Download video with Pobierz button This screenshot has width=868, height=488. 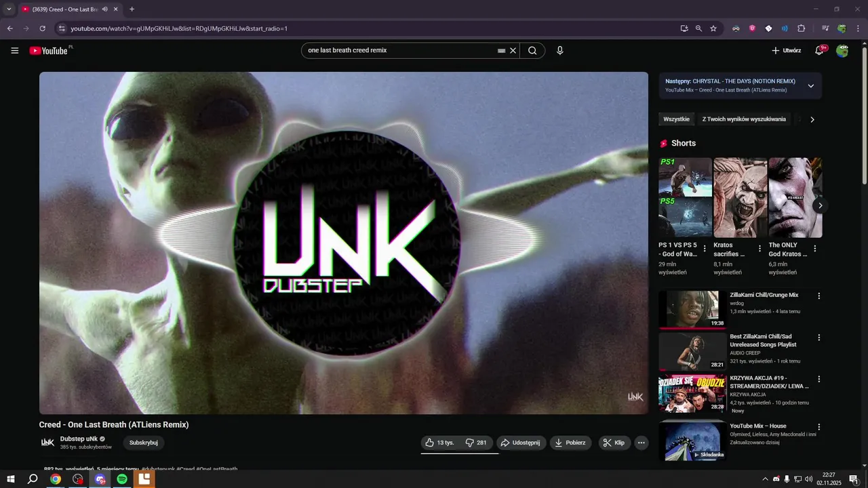570,443
